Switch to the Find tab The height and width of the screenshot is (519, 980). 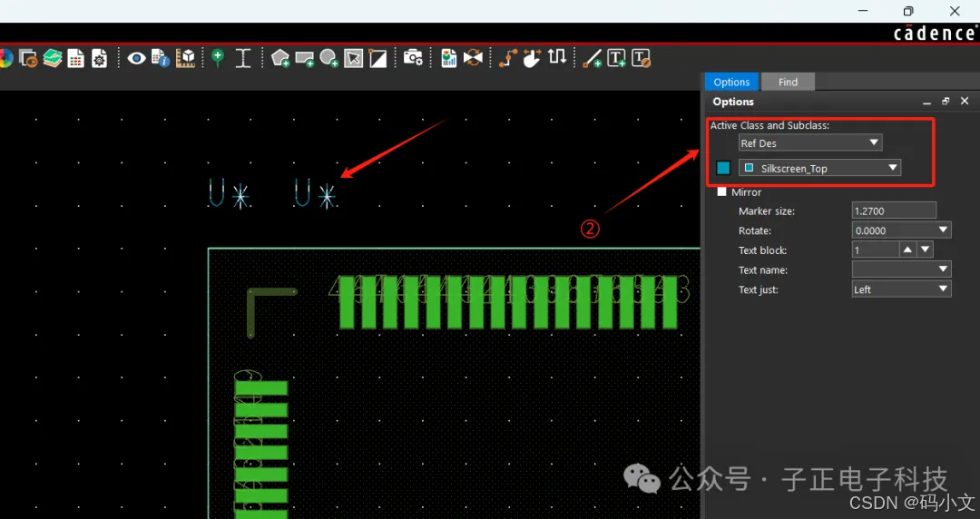(788, 82)
